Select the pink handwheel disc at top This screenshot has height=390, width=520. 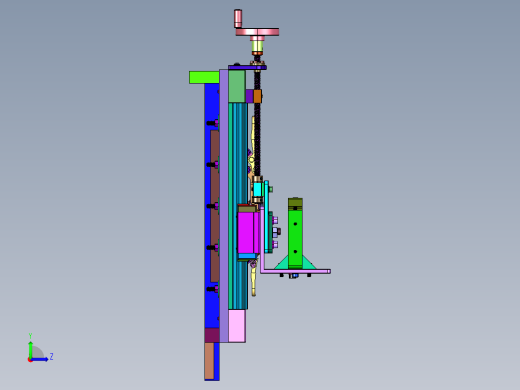257,32
